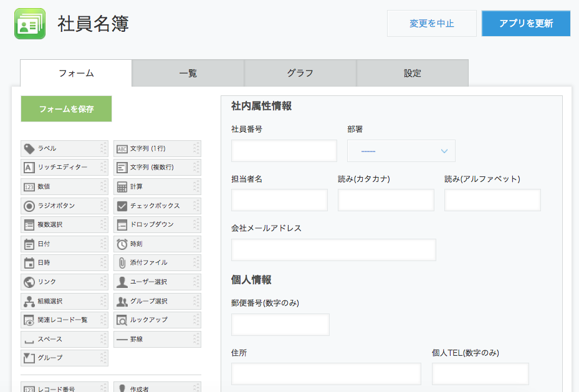
Task: Click the ユーザー選択 person icon
Action: [x=122, y=282]
